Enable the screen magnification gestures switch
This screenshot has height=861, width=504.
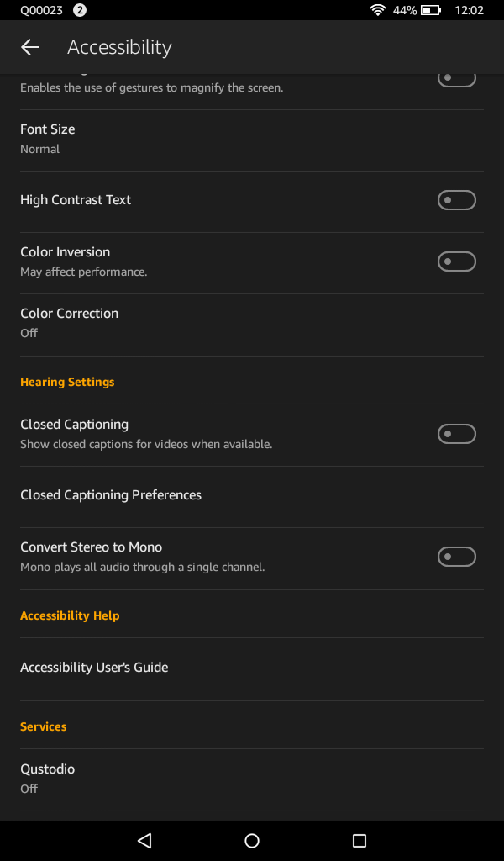point(456,77)
